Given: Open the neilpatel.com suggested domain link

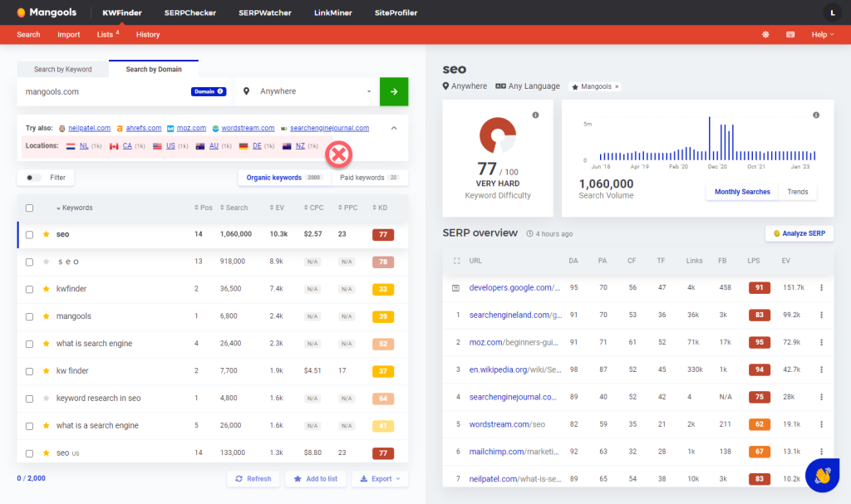Looking at the screenshot, I should point(89,129).
